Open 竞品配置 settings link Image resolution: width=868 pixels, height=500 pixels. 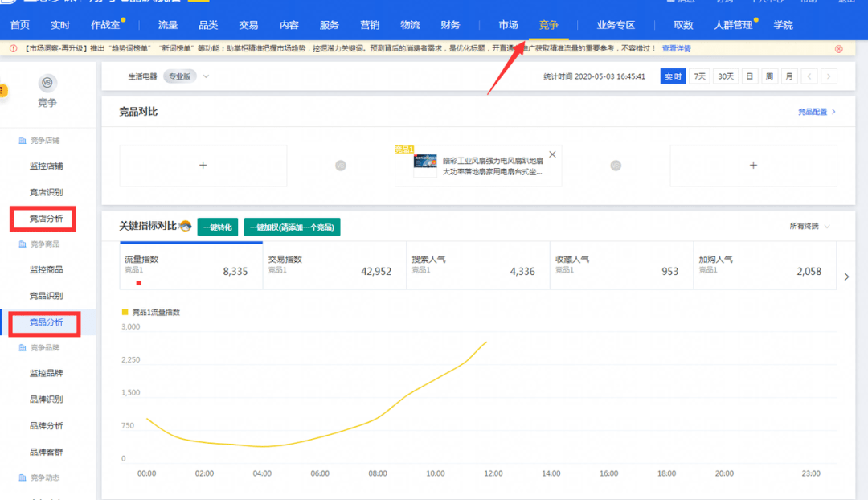pos(817,112)
